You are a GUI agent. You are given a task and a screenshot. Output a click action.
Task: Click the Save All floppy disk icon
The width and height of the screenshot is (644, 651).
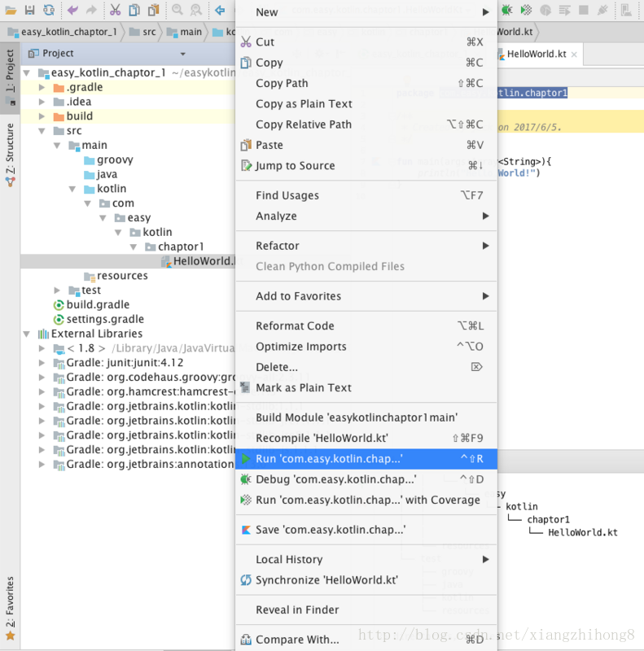[x=29, y=9]
